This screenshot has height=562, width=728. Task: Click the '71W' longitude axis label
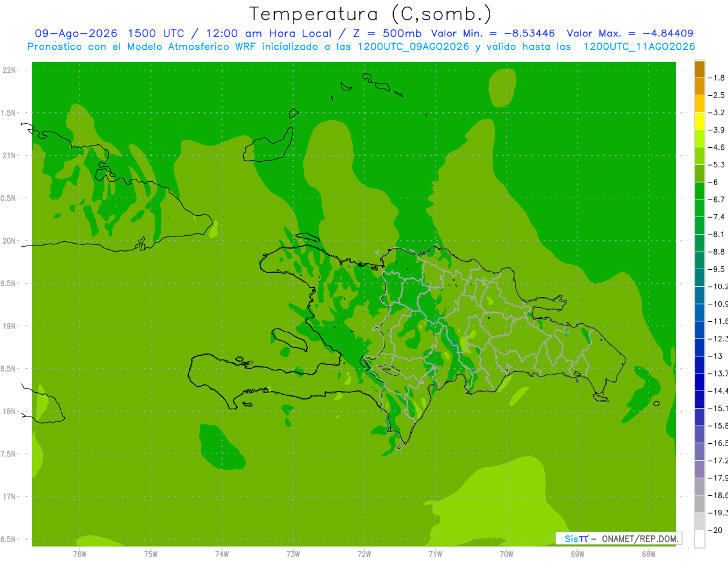point(435,554)
